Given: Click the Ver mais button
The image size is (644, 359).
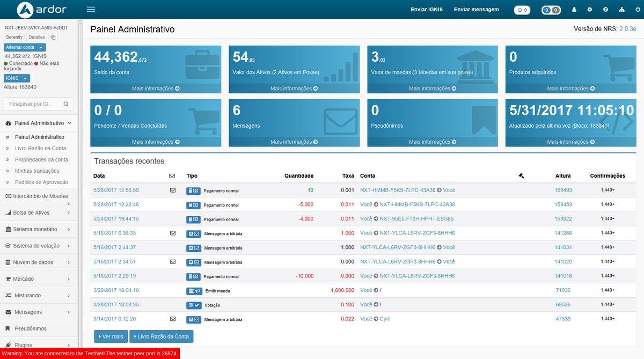Looking at the screenshot, I should tap(111, 336).
